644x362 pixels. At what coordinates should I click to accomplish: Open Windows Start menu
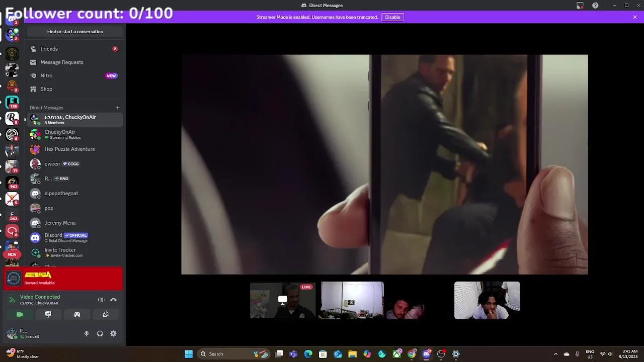189,354
